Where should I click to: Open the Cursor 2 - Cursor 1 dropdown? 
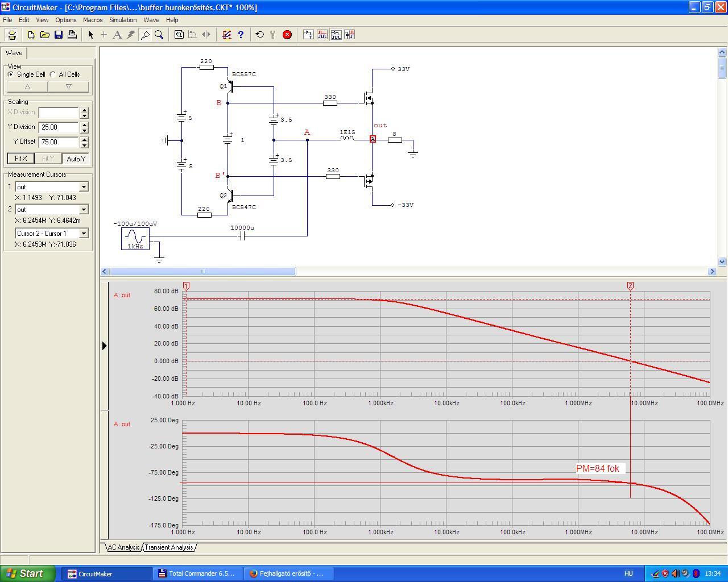click(84, 234)
